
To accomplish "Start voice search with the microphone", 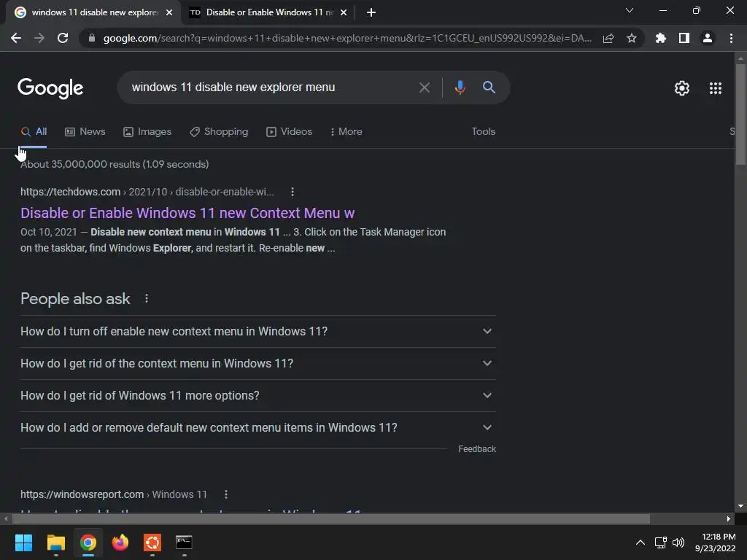I will (x=460, y=87).
